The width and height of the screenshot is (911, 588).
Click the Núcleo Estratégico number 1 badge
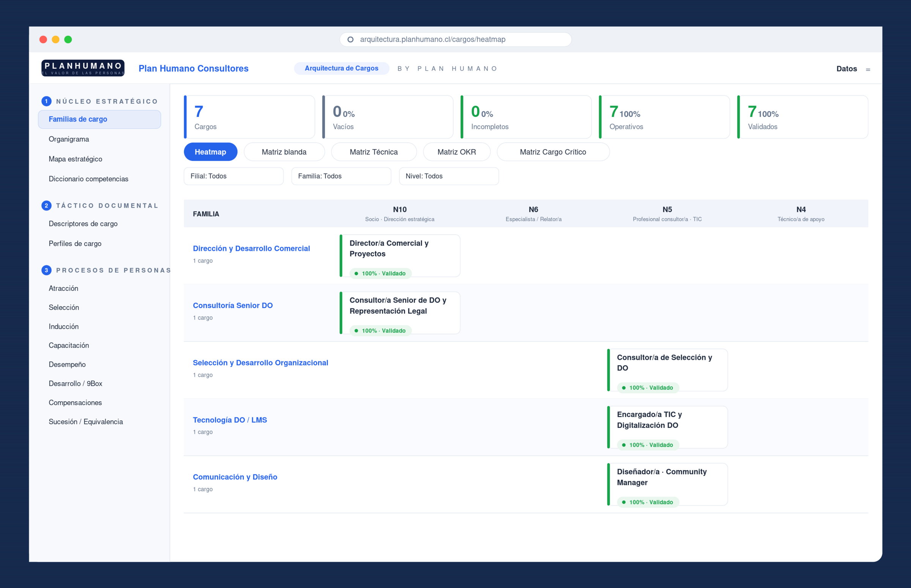pyautogui.click(x=46, y=101)
